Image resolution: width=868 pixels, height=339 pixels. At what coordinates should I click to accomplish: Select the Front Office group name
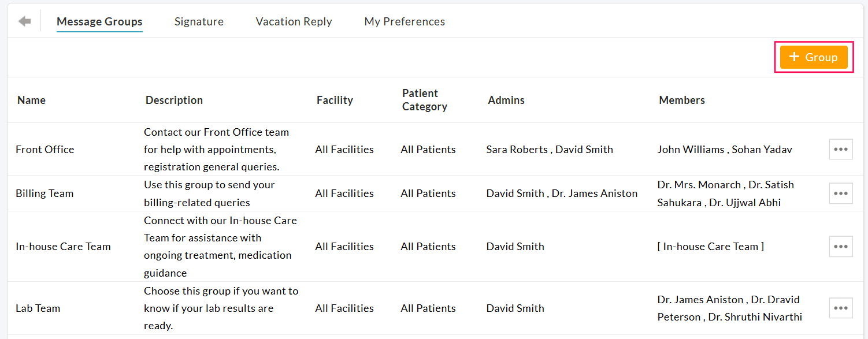pos(45,150)
